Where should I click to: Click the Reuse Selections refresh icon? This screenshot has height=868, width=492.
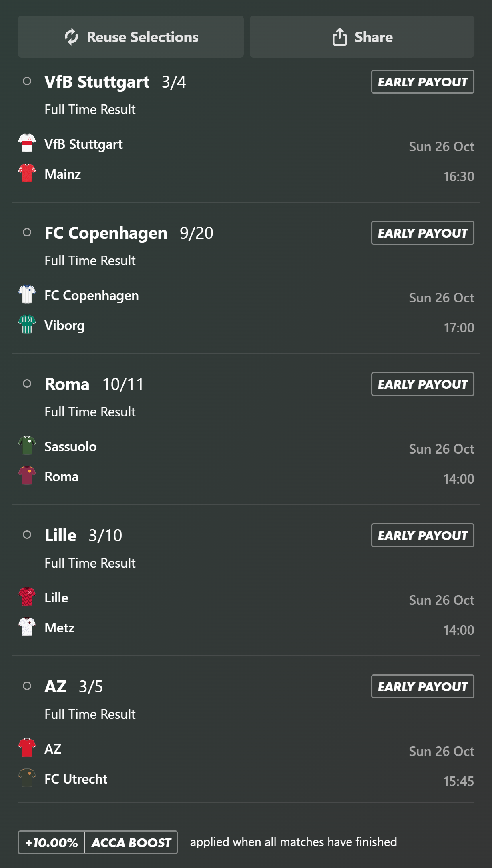point(72,37)
